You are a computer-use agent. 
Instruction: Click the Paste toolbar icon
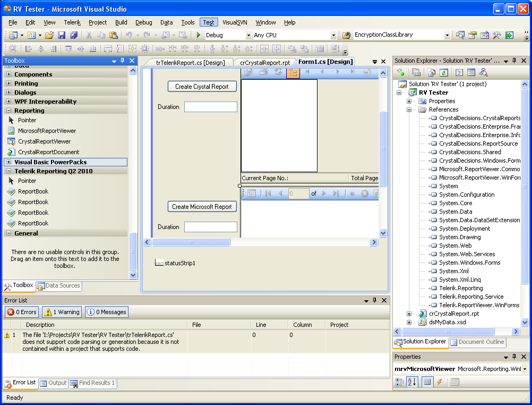[x=113, y=35]
